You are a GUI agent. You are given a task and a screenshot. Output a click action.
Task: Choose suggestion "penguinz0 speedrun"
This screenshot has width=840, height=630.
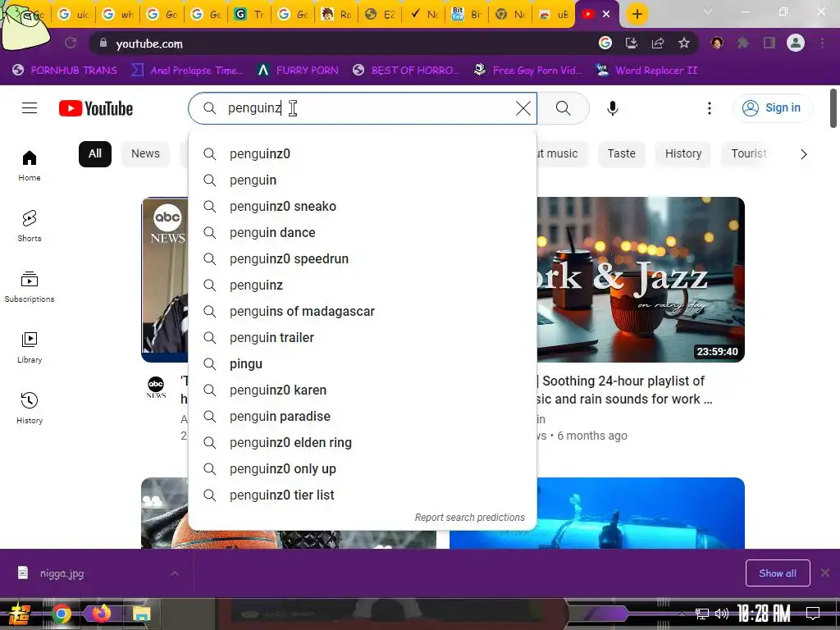point(363,258)
